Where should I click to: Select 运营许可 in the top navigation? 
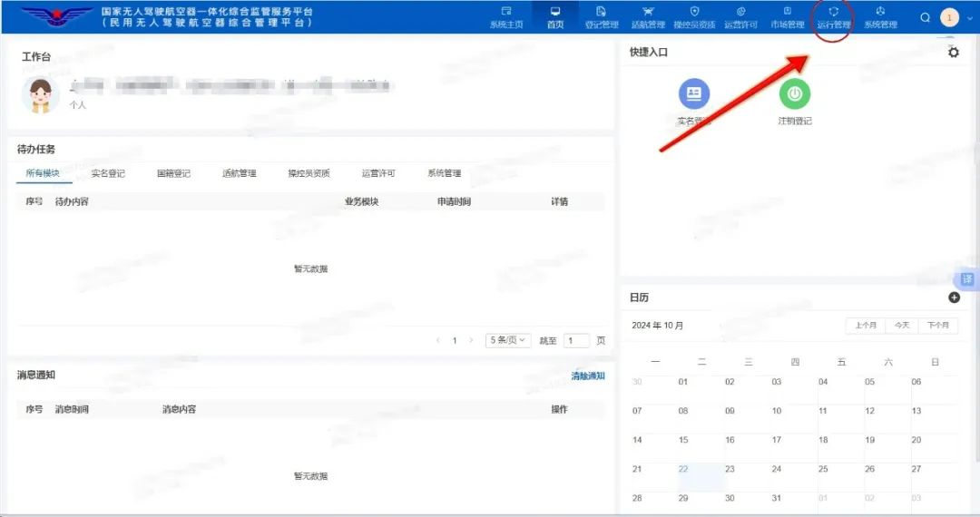(740, 17)
